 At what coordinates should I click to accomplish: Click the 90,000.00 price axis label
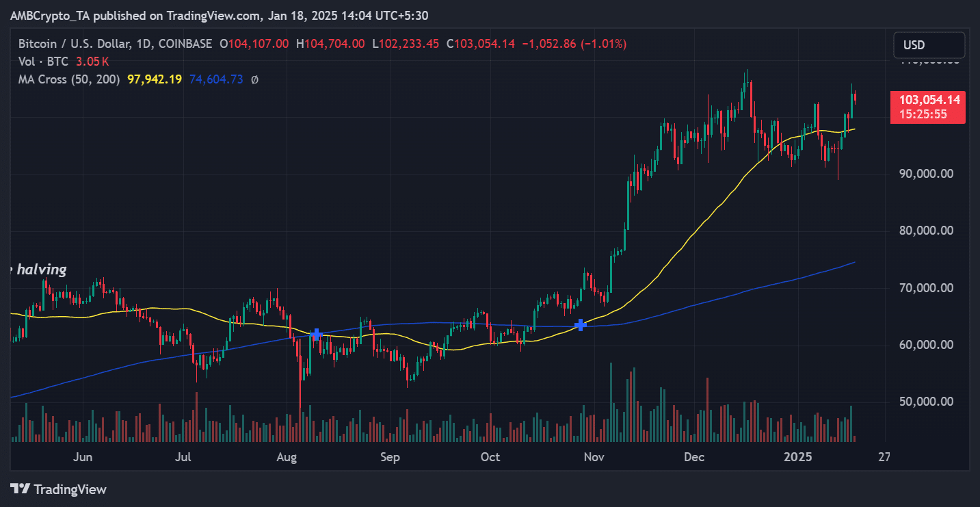pos(927,174)
